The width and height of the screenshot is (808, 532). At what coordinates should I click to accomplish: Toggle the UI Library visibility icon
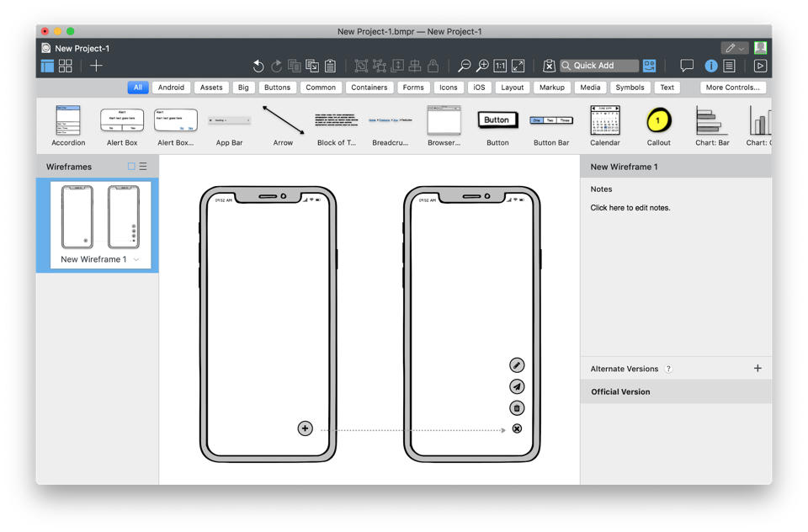[649, 65]
